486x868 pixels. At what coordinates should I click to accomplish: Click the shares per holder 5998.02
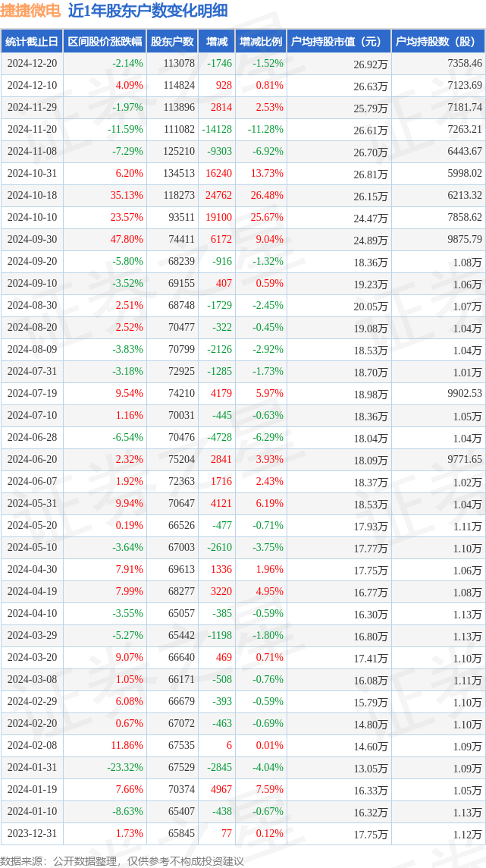[x=463, y=173]
